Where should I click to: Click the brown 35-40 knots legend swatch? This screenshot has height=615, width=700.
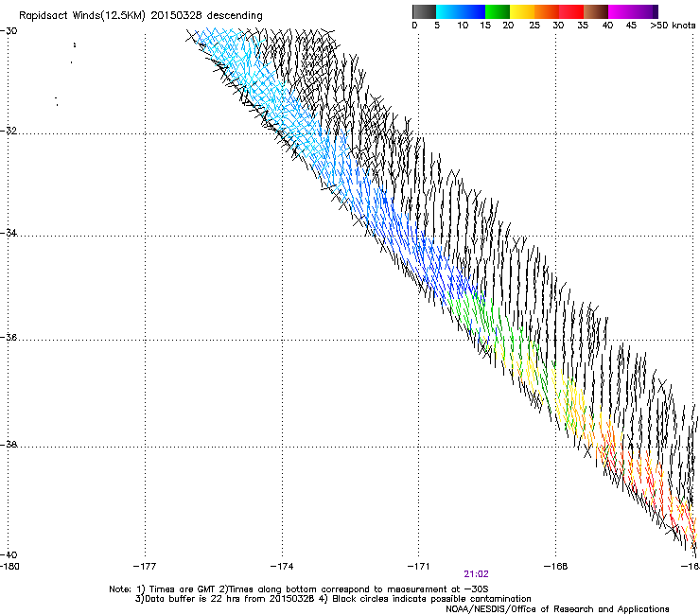click(596, 11)
